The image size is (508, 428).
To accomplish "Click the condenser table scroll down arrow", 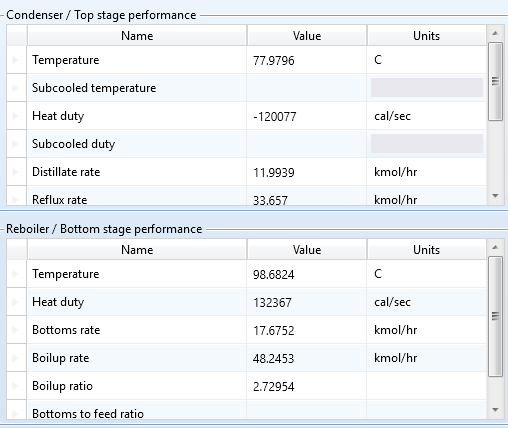I will (x=495, y=196).
